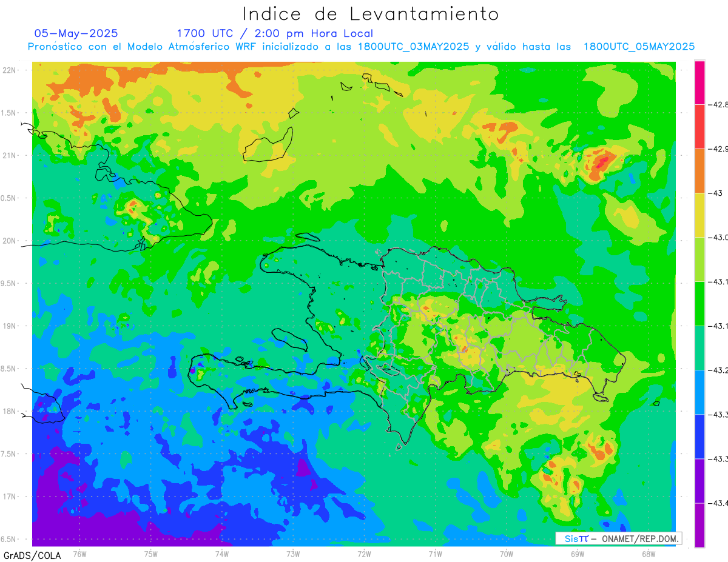This screenshot has width=728, height=562.
Task: Click "1700 UTC / 2:00 pm Hora Local"
Action: pyautogui.click(x=275, y=33)
